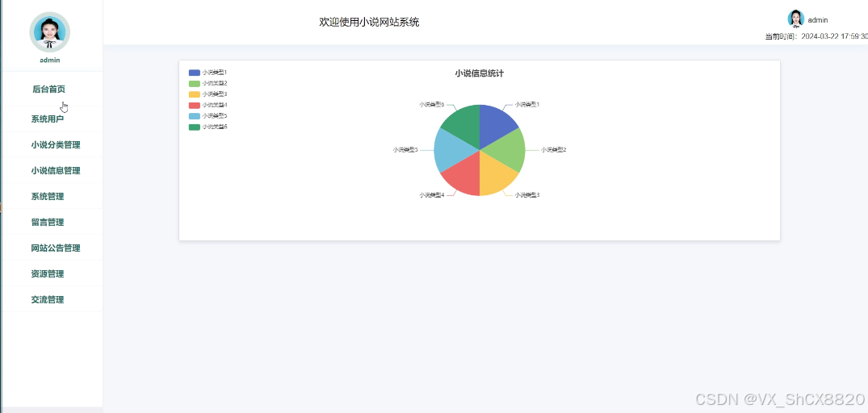
Task: Open 网站公告管理 menu item
Action: (x=56, y=248)
